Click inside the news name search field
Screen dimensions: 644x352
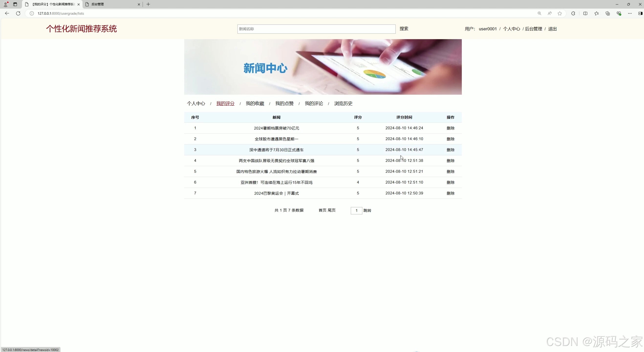[316, 29]
